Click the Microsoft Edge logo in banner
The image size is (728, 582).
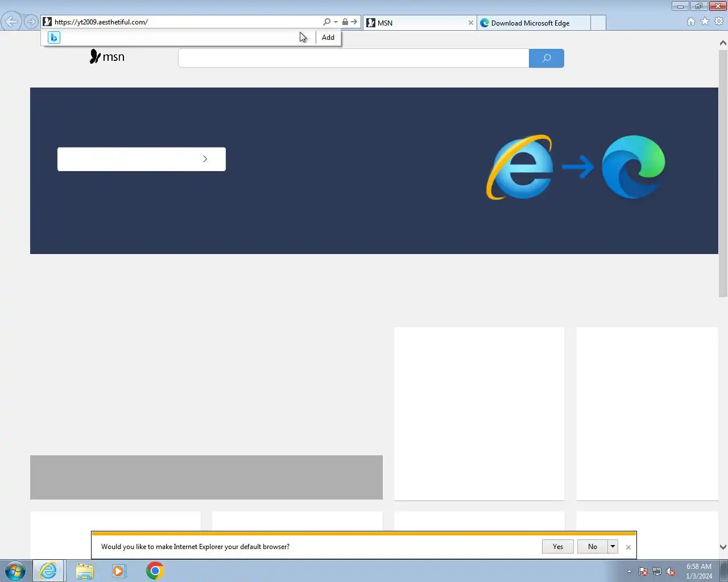pos(634,167)
